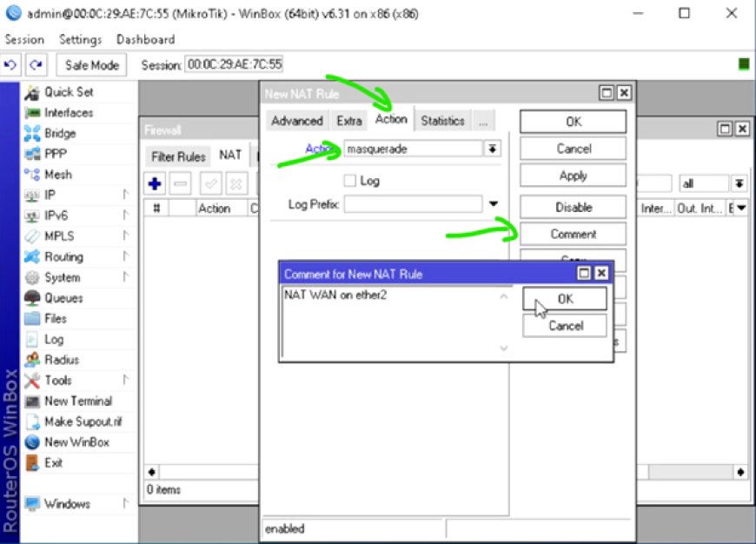Open the Files section

tap(56, 319)
